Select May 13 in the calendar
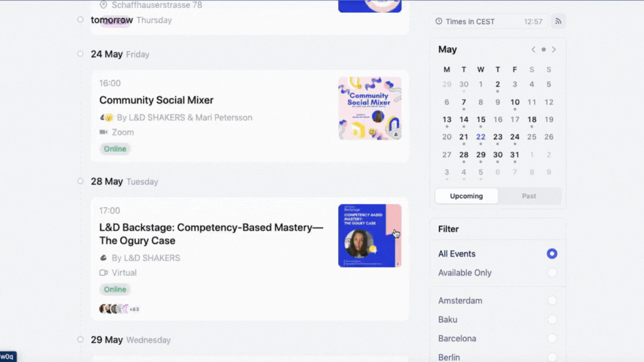 point(447,120)
